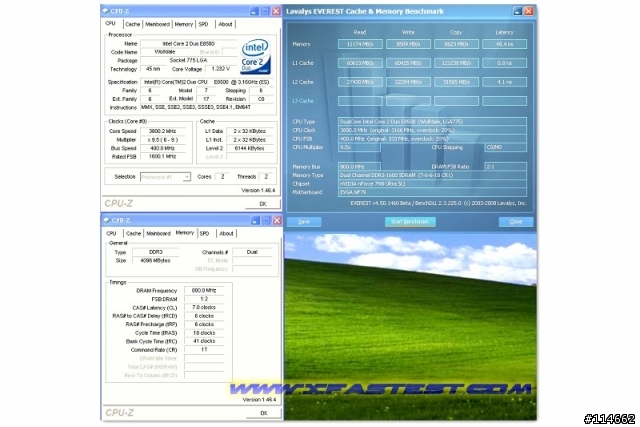Viewport: 640px width, 427px height.
Task: Open About tab in top CPU-Z window
Action: click(225, 24)
